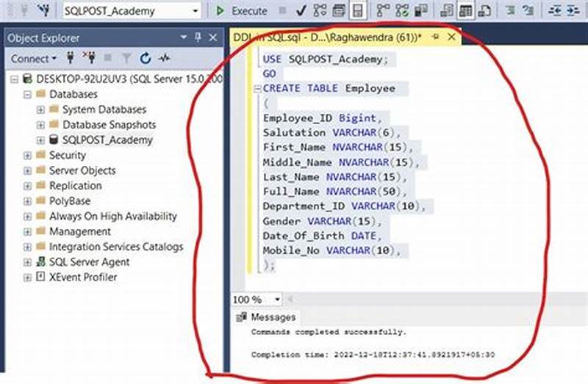Open Activity Monitor from Object Explorer
588x384 pixels.
tap(164, 58)
